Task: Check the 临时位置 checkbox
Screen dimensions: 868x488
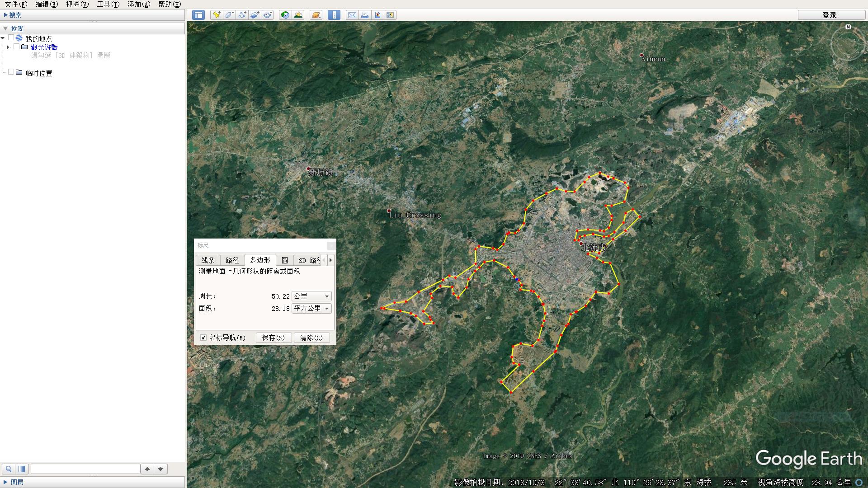Action: 11,72
